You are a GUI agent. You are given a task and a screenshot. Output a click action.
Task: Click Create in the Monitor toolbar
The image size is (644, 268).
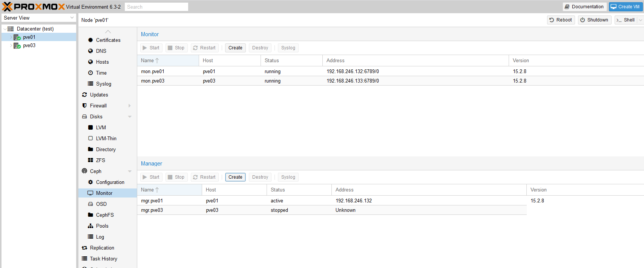[235, 48]
